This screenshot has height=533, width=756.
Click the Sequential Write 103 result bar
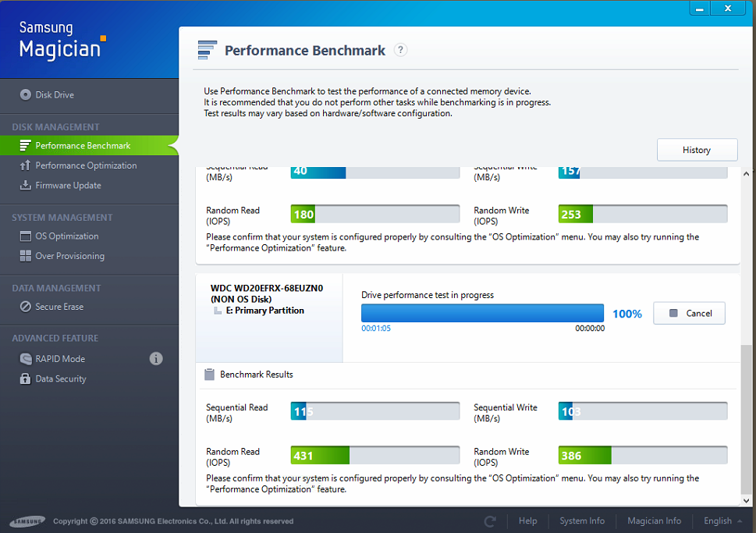click(x=643, y=411)
